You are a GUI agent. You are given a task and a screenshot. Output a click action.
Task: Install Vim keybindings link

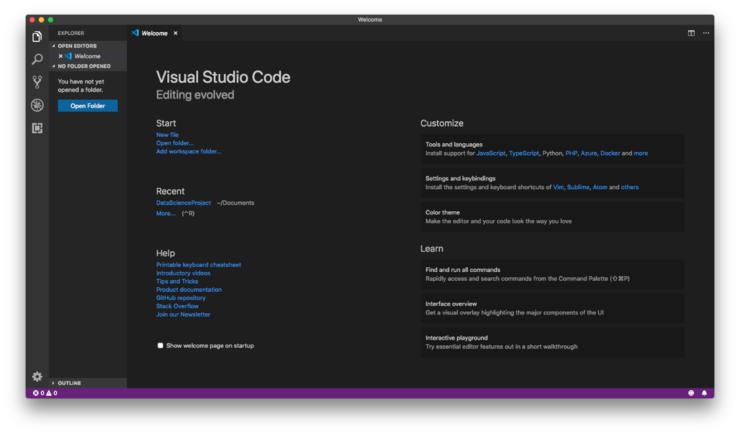point(558,187)
